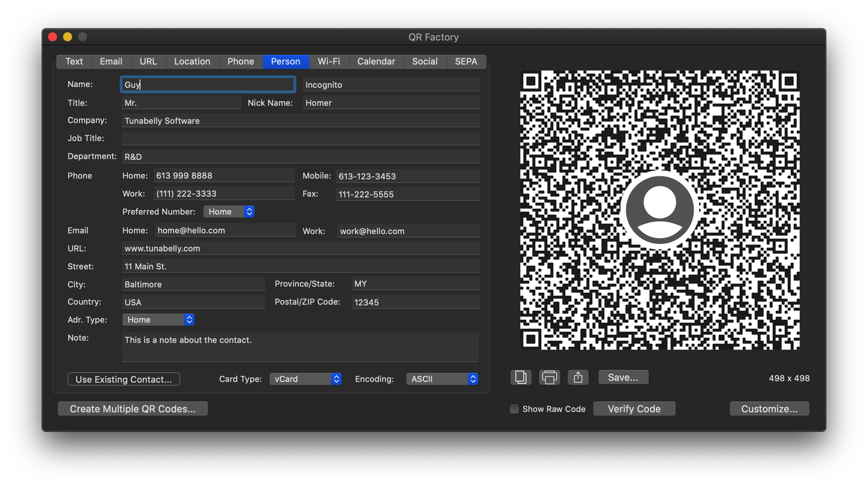
Task: Share the QR code via share icon
Action: [578, 377]
